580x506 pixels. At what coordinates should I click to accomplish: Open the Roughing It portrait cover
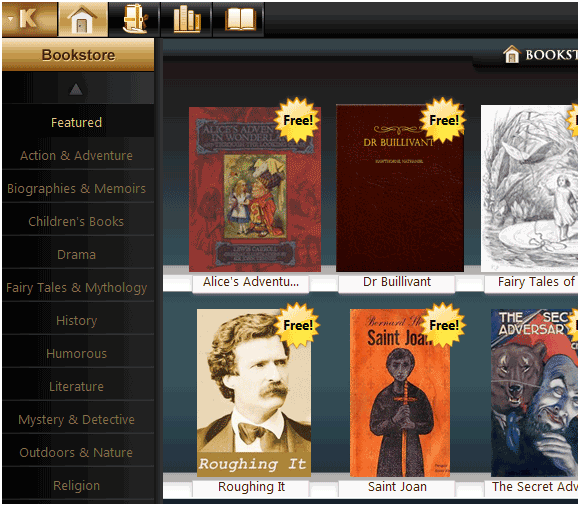(x=254, y=393)
